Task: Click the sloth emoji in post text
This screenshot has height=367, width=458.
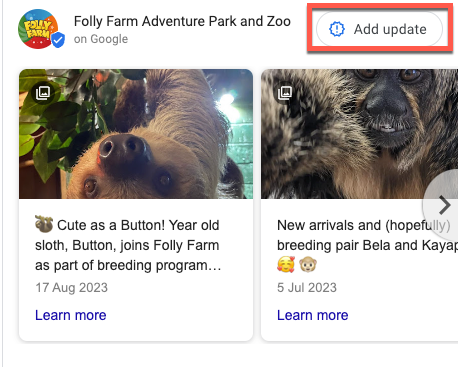Action: (x=44, y=224)
